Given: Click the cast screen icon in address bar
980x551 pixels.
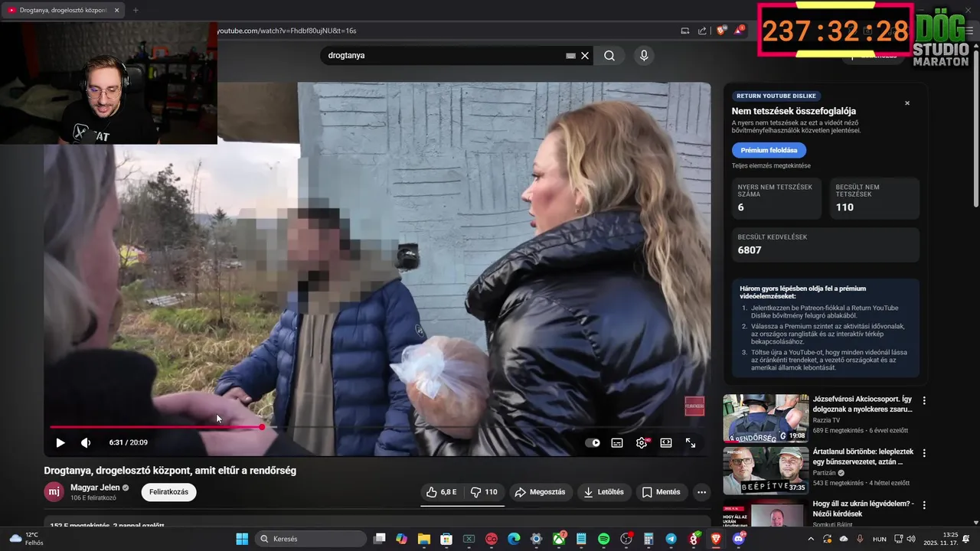Looking at the screenshot, I should (x=684, y=31).
